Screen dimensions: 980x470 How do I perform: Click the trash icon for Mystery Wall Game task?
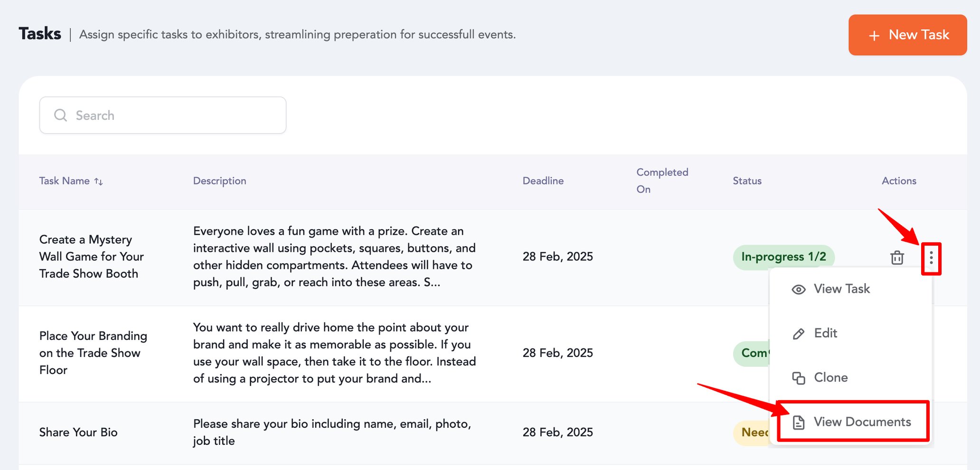click(897, 258)
